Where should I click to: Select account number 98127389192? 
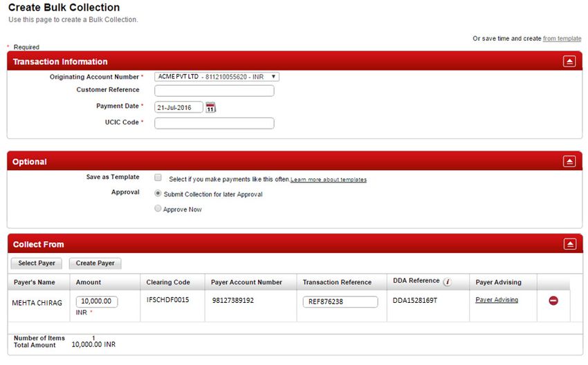pos(233,301)
